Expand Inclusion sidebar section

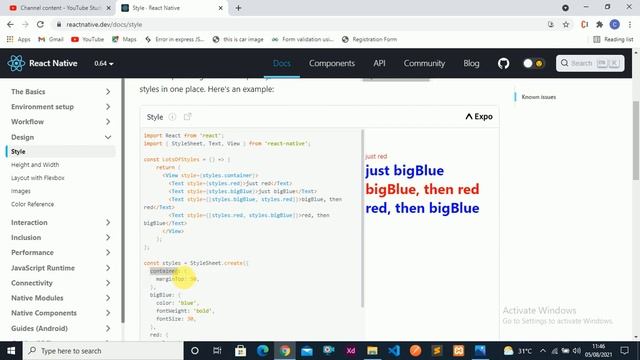tap(61, 238)
